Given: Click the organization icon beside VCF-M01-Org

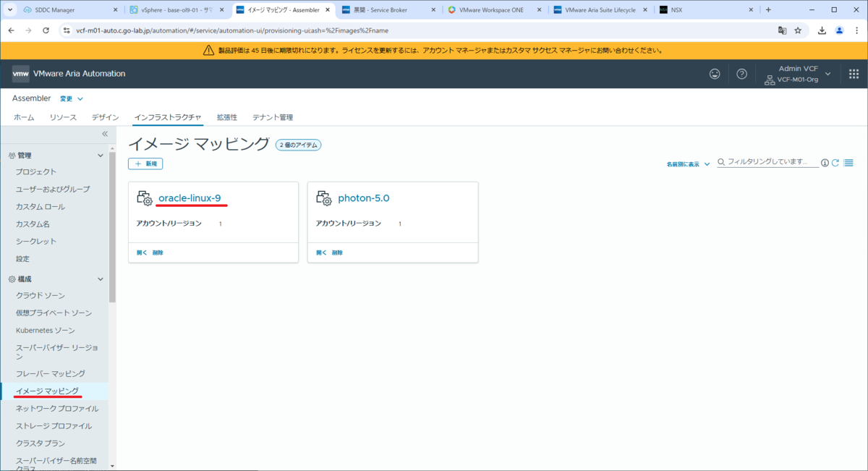Looking at the screenshot, I should [x=770, y=80].
